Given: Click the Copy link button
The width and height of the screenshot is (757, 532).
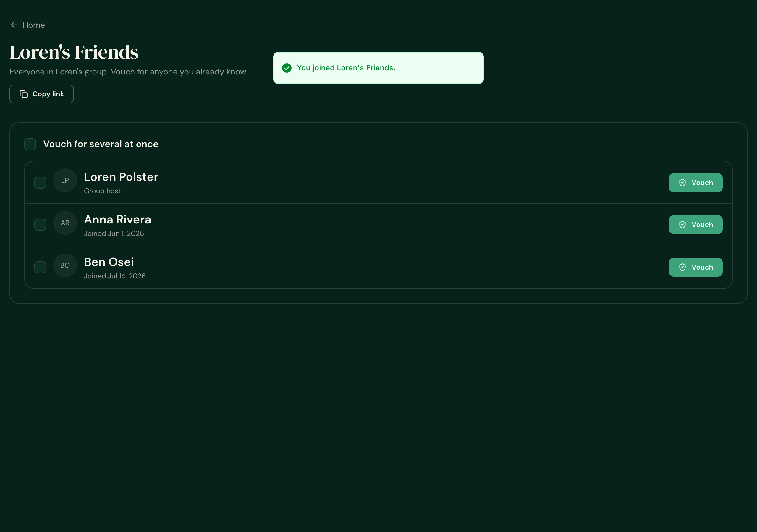Looking at the screenshot, I should pyautogui.click(x=41, y=94).
